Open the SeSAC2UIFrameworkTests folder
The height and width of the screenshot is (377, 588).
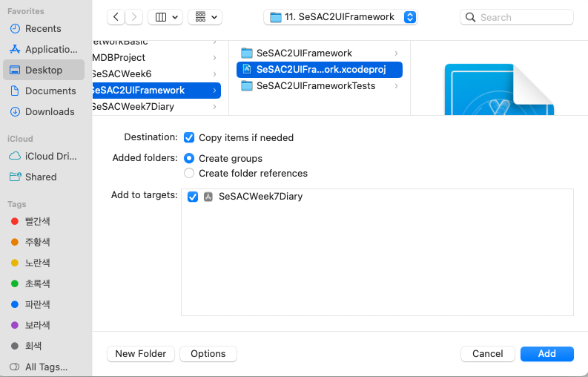pyautogui.click(x=320, y=86)
